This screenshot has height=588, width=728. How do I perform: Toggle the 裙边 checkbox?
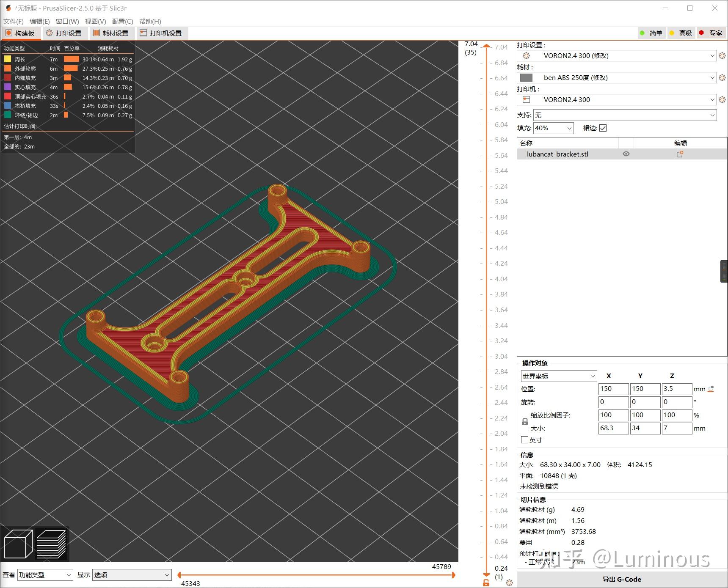tap(603, 128)
